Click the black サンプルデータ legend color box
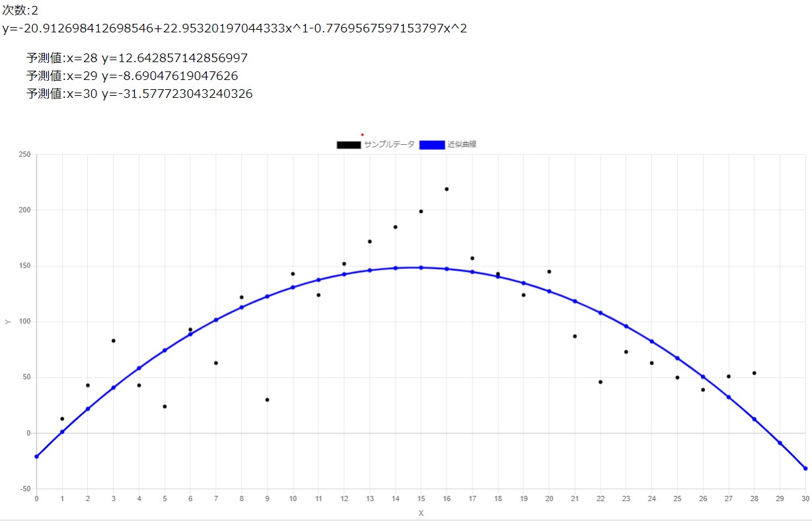 [x=348, y=145]
